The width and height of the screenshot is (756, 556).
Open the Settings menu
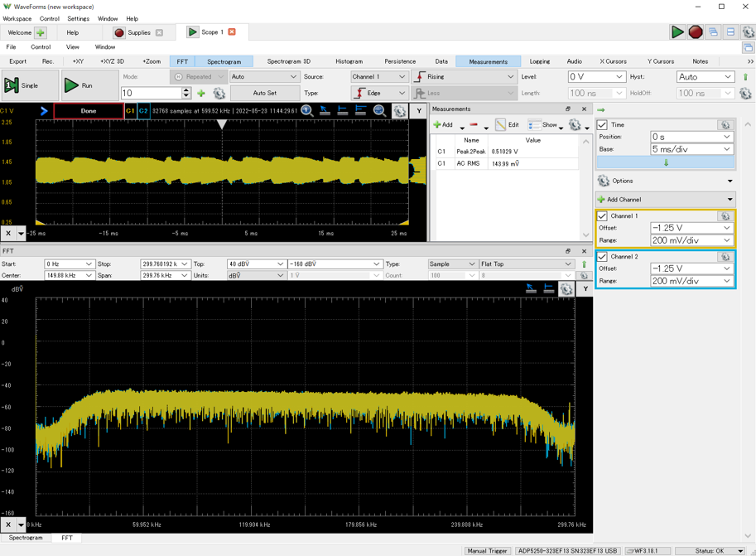click(78, 18)
